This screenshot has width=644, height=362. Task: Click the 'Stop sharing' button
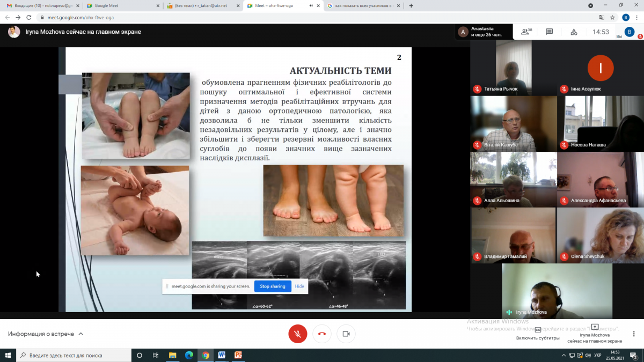tap(273, 286)
